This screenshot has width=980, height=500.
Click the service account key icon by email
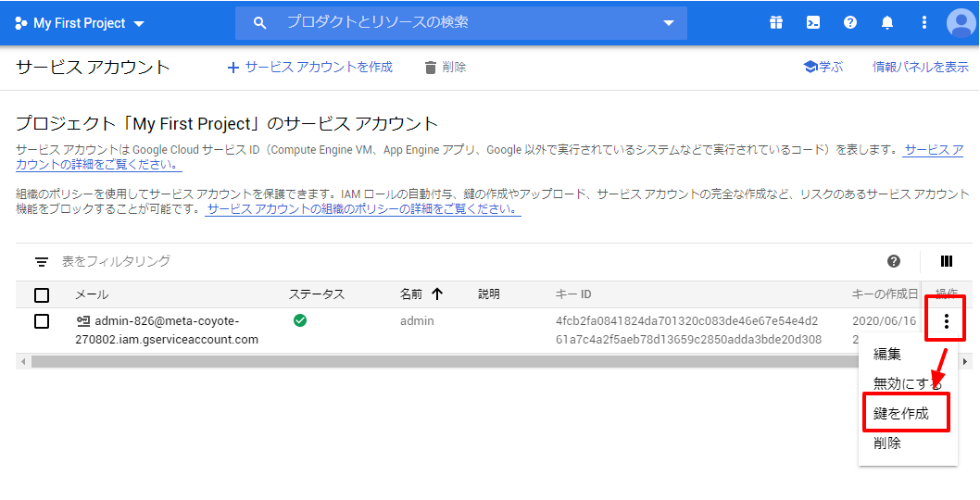(x=83, y=321)
